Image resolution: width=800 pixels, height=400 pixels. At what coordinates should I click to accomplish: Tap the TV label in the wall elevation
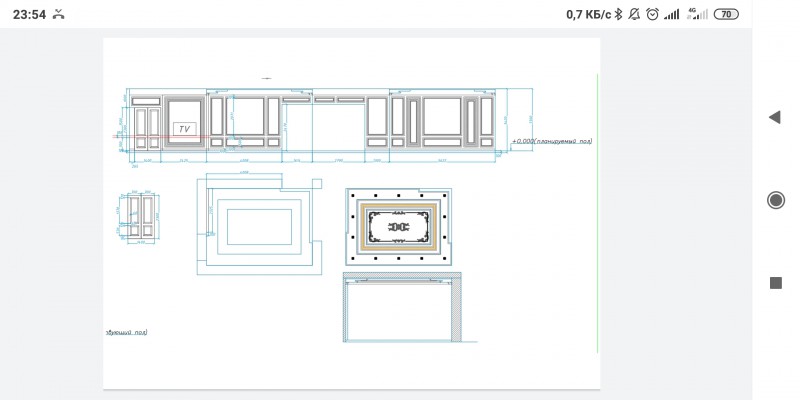click(184, 129)
